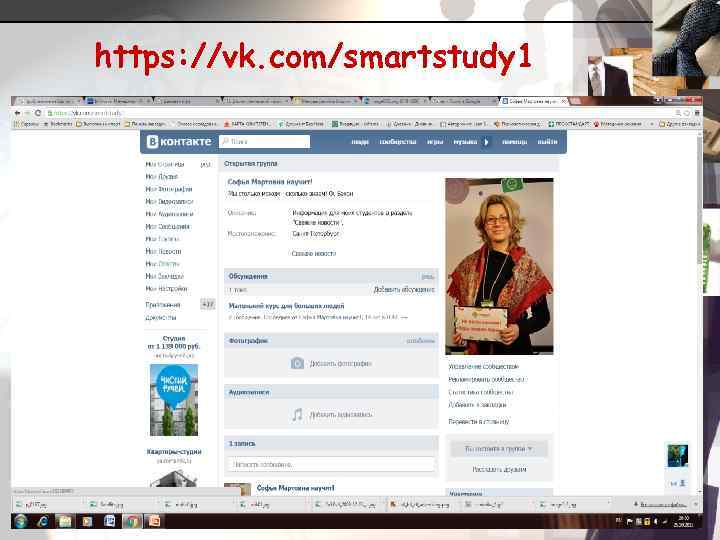Click the Windows Start orb
This screenshot has height=540, width=720.
pyautogui.click(x=21, y=521)
